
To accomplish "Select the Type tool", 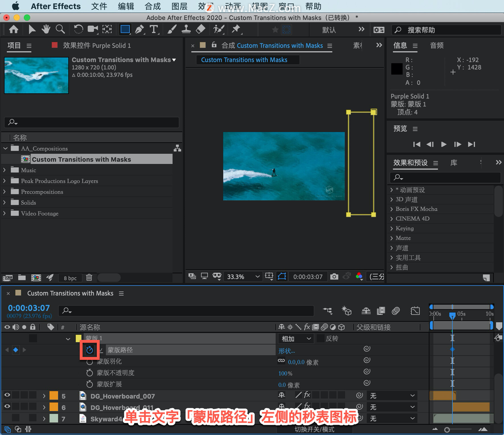I will pyautogui.click(x=154, y=29).
